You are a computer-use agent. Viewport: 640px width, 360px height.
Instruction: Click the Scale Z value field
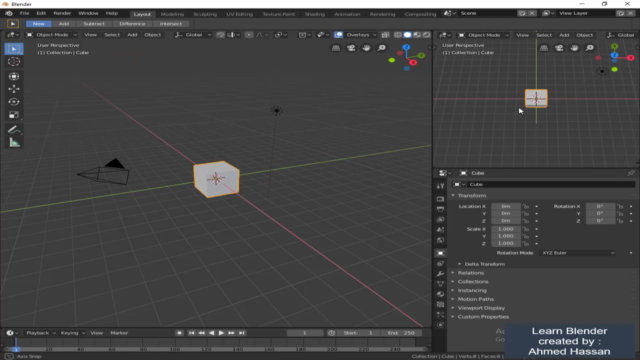click(506, 244)
